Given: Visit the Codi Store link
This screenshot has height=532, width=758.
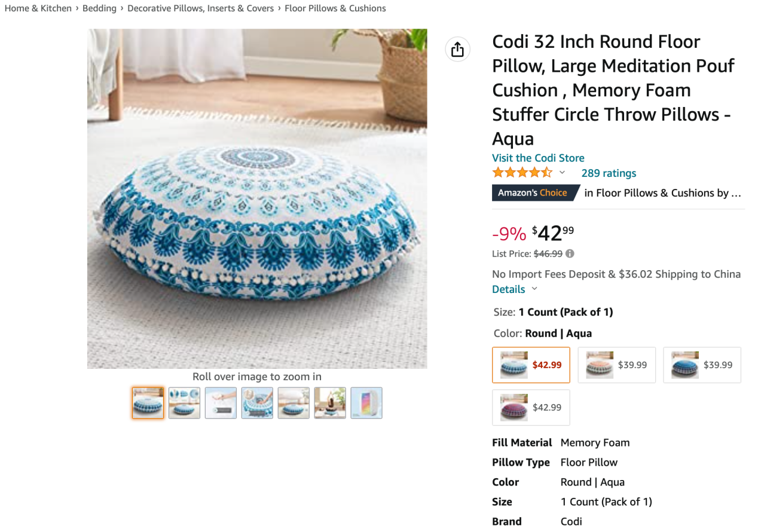Looking at the screenshot, I should pyautogui.click(x=538, y=158).
